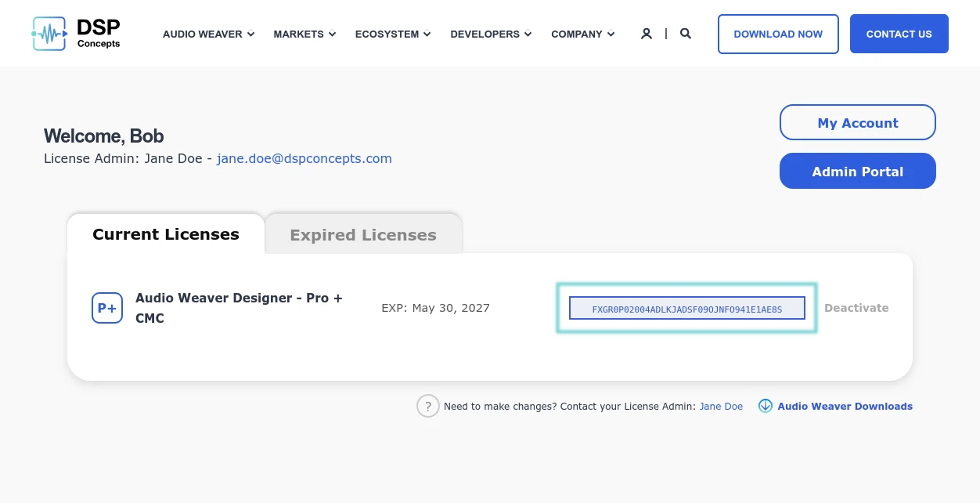The height and width of the screenshot is (503, 980).
Task: Click the Audio Weaver Designer - Pro + CMC name
Action: [240, 308]
